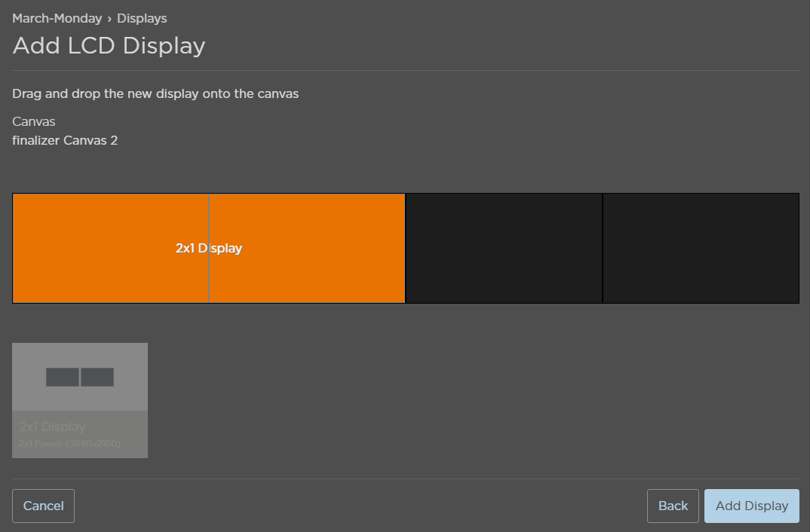Screen dimensions: 810x532
Task: Select the greyed 2x1 Display thumbnail card
Action: click(x=80, y=400)
